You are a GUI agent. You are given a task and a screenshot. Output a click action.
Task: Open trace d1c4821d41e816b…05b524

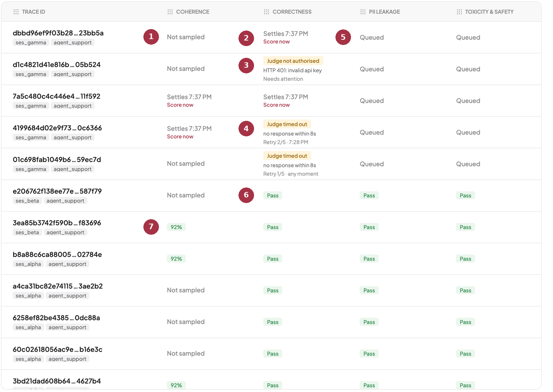pyautogui.click(x=57, y=65)
